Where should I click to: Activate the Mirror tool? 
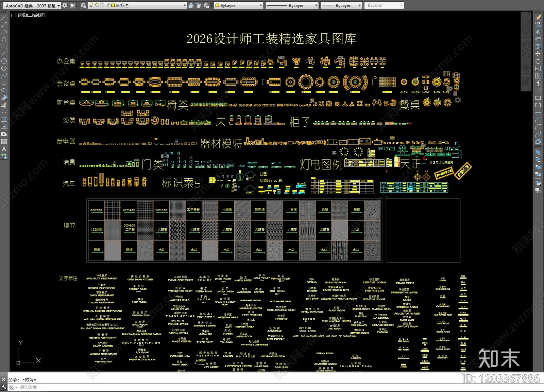coord(538,32)
